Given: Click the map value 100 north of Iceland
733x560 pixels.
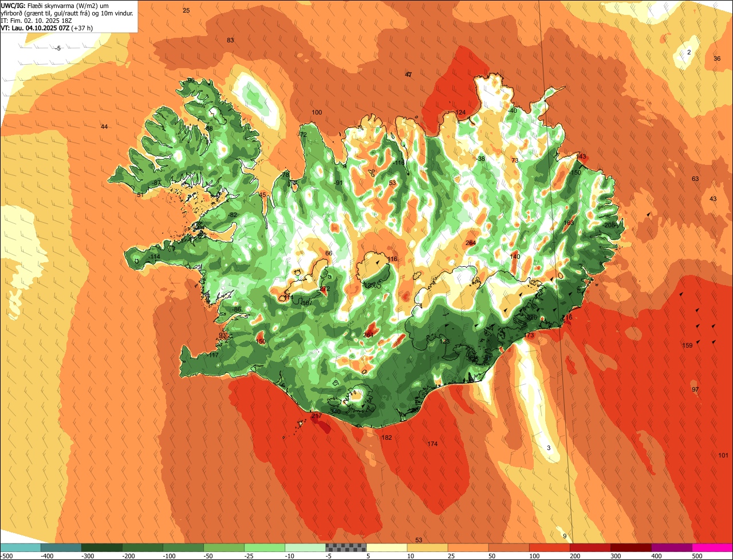Looking at the screenshot, I should pyautogui.click(x=317, y=112).
